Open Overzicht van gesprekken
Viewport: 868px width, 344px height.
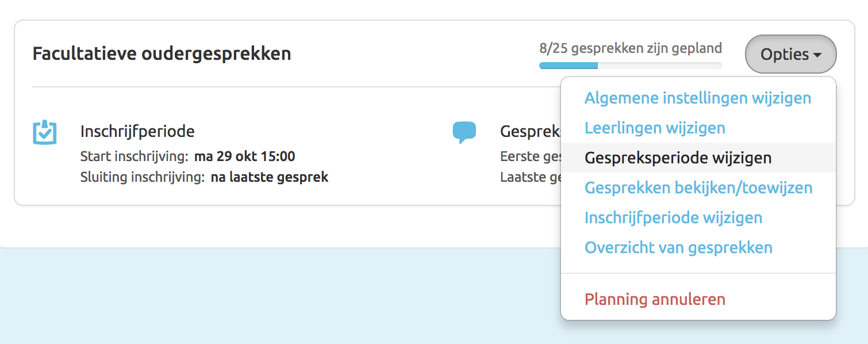[678, 248]
